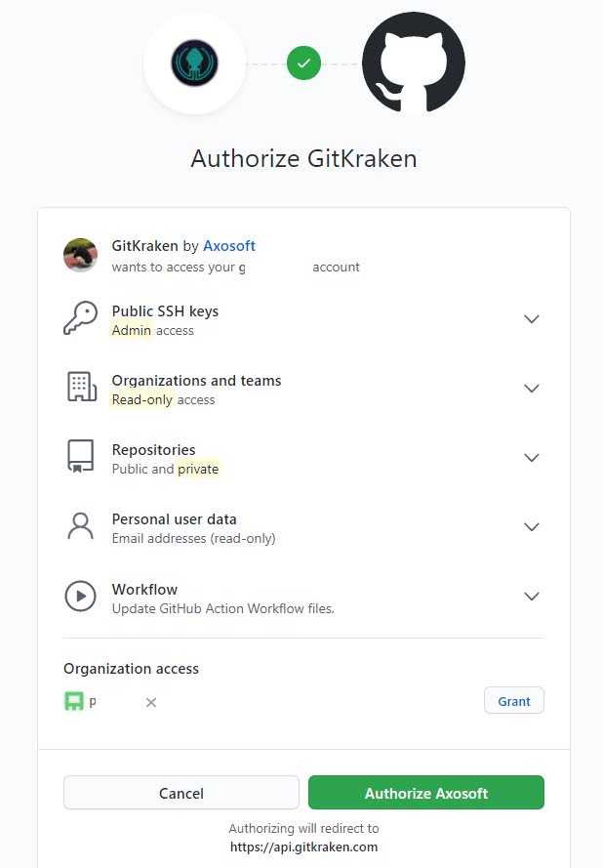The height and width of the screenshot is (868, 602).
Task: Expand the Personal user data permission
Action: pos(531,527)
